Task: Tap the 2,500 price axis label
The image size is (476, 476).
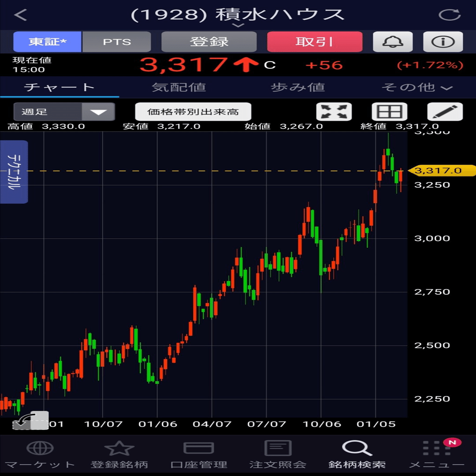Action: point(432,345)
